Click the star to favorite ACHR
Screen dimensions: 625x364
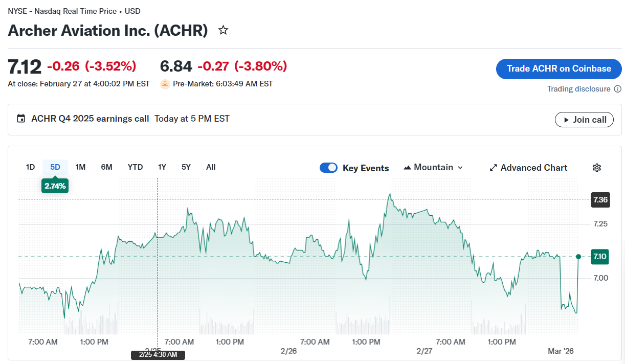click(223, 30)
